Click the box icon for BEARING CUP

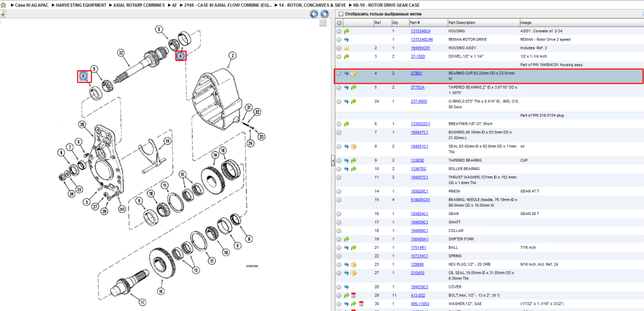tap(353, 73)
